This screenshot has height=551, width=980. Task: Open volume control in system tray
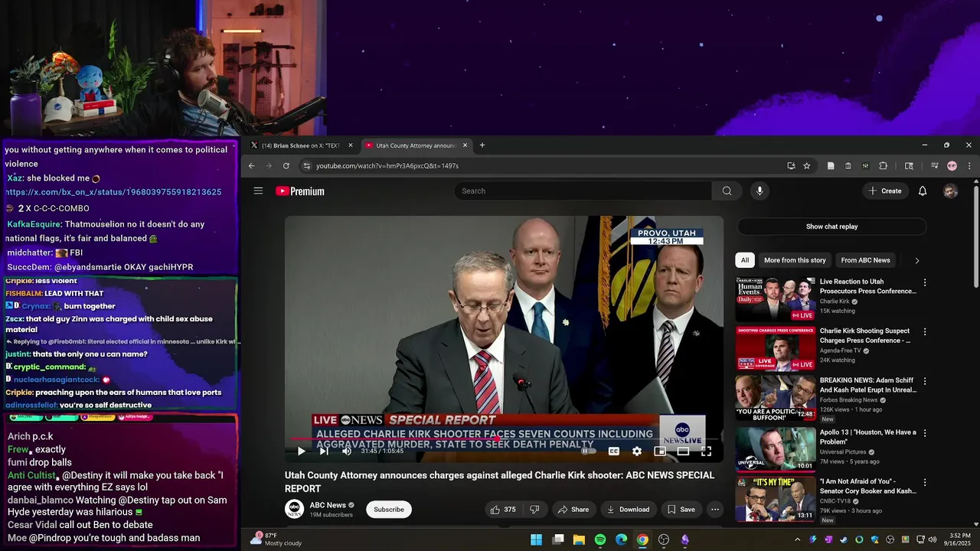click(932, 540)
